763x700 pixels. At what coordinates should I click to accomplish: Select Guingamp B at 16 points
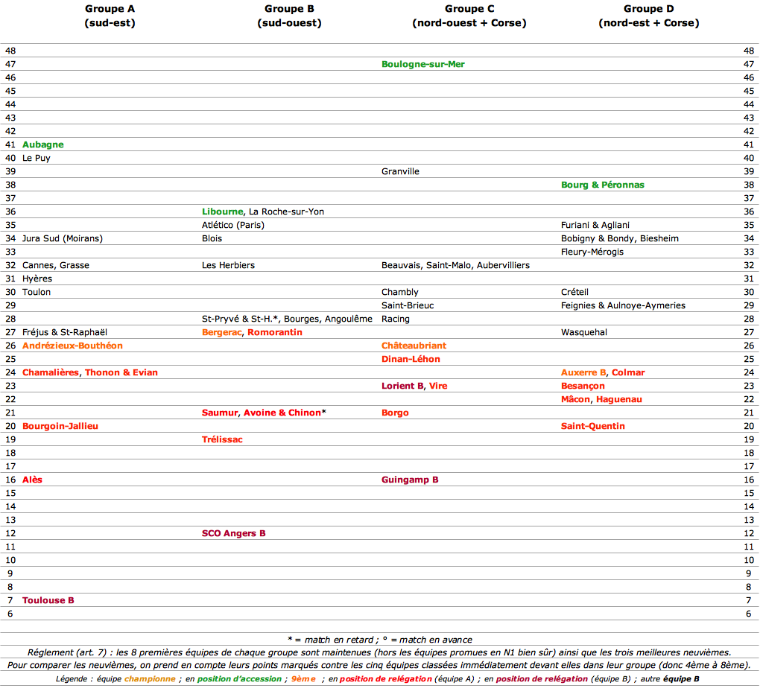pyautogui.click(x=410, y=480)
